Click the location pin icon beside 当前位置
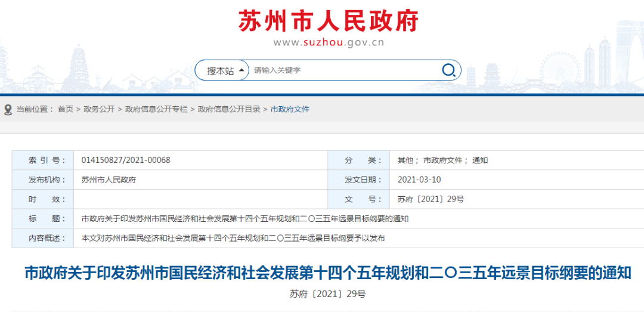The image size is (644, 312). 7,109
